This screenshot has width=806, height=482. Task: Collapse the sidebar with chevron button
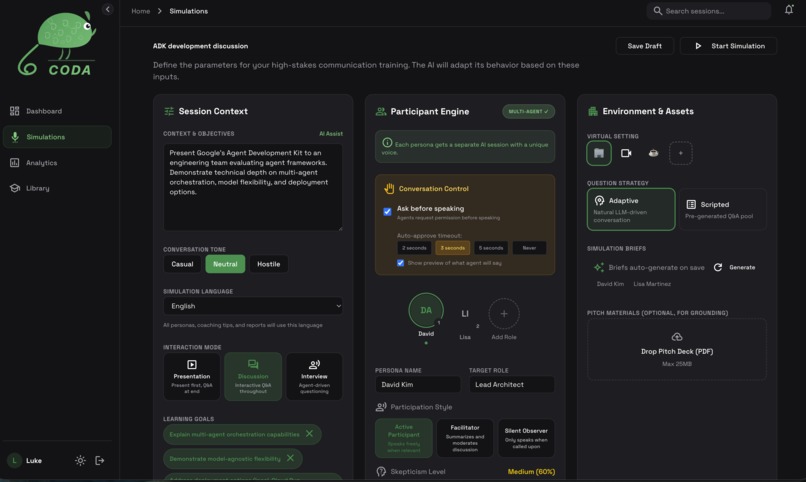point(107,9)
